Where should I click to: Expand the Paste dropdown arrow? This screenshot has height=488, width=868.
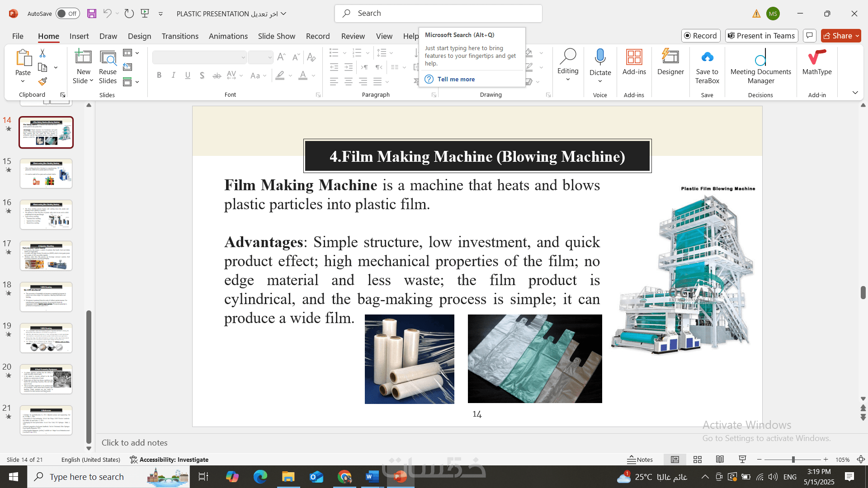click(x=23, y=81)
